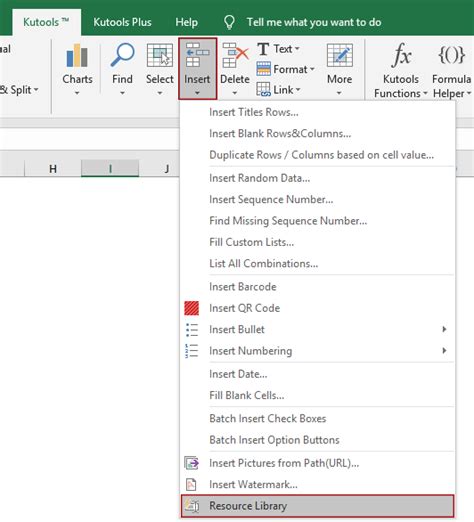Image resolution: width=474 pixels, height=522 pixels.
Task: Switch to the Kutools Plus tab
Action: coord(122,22)
